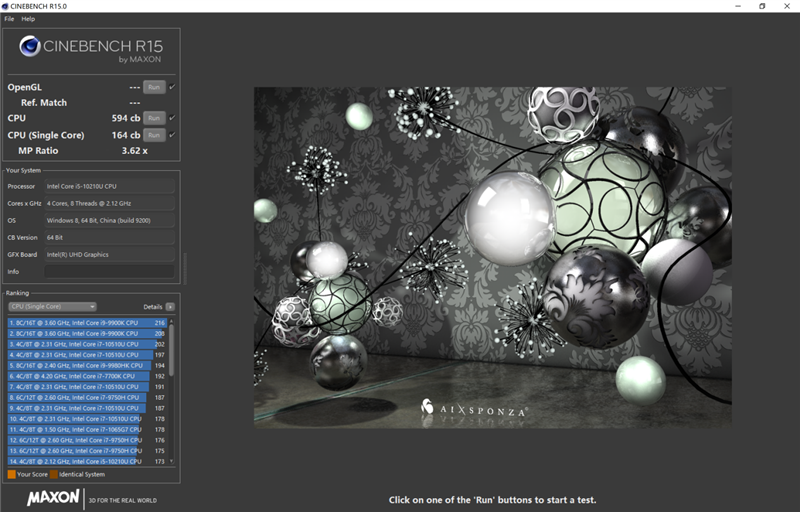
Task: Click the rendered spheres benchmark image
Action: [493, 258]
